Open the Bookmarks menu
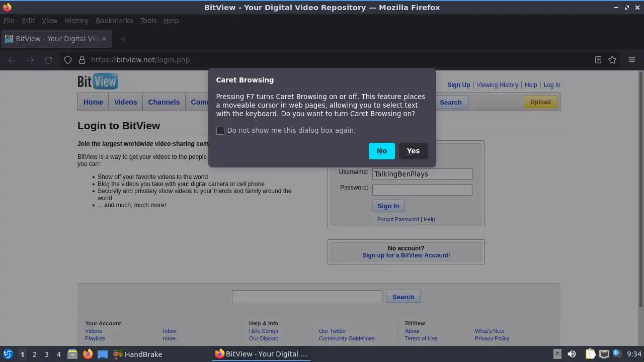Image resolution: width=644 pixels, height=362 pixels. 114,21
